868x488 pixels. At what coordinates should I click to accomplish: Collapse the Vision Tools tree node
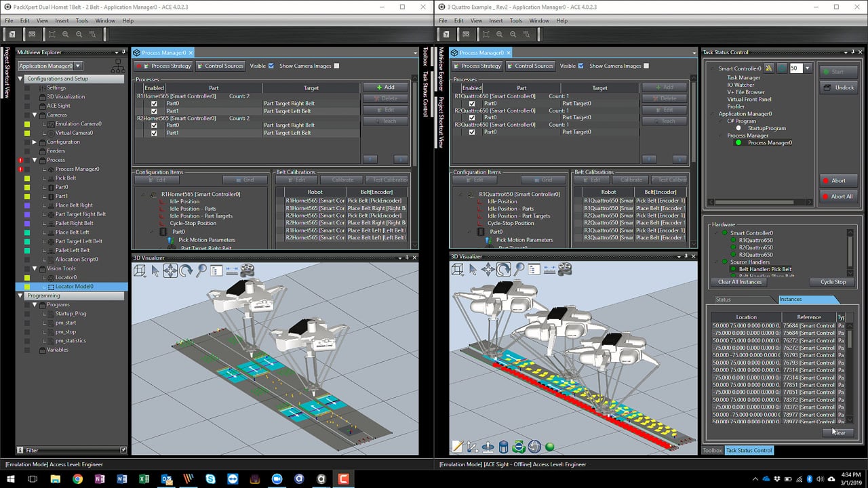(35, 268)
